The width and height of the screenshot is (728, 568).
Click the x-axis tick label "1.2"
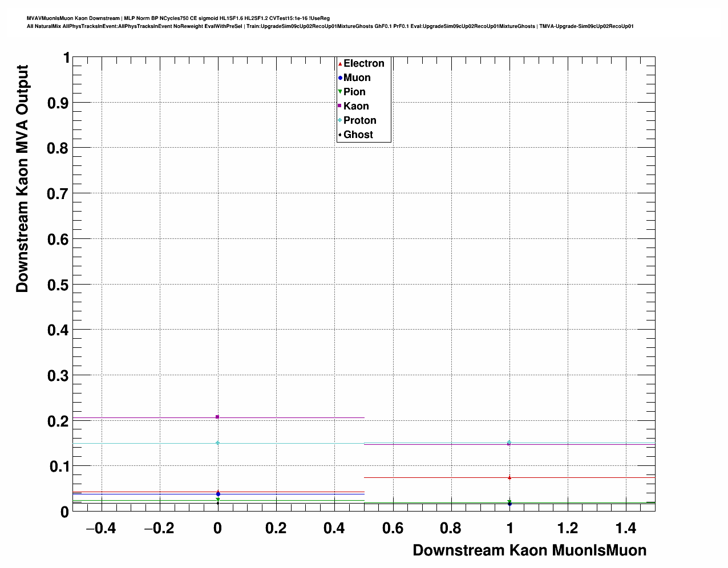(568, 529)
